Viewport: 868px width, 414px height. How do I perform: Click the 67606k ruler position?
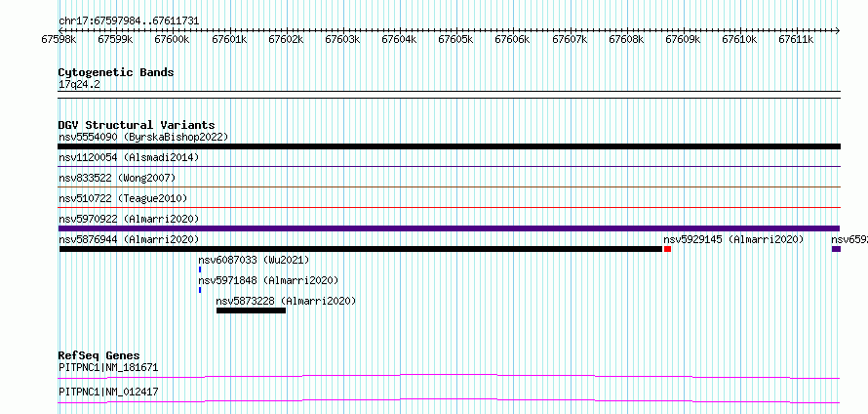coord(513,39)
